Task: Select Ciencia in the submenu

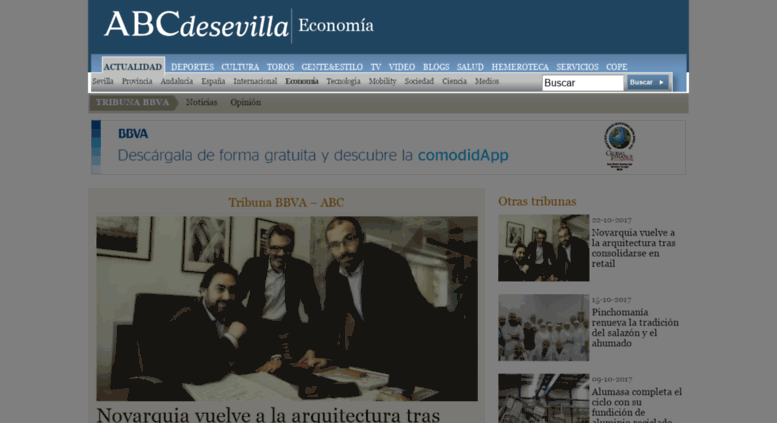Action: (454, 81)
